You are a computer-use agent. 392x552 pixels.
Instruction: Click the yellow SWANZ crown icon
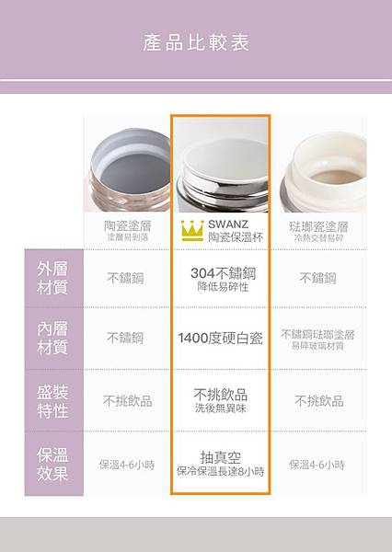[192, 231]
